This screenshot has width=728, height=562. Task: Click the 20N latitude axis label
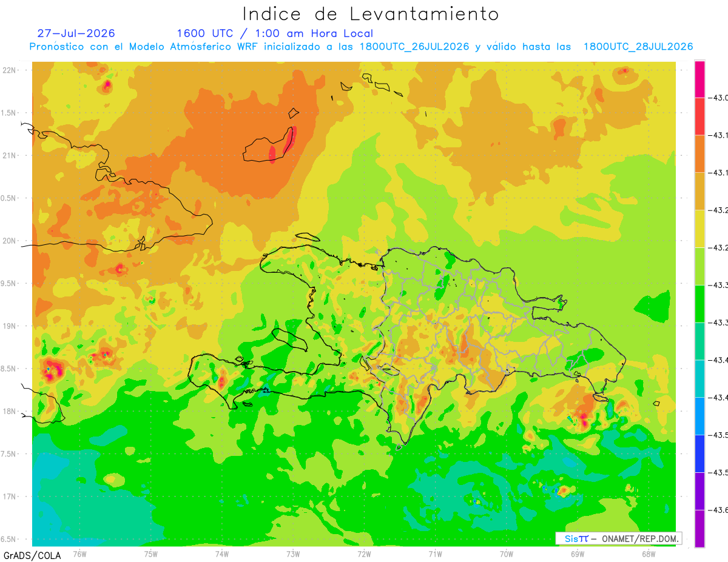(10, 241)
